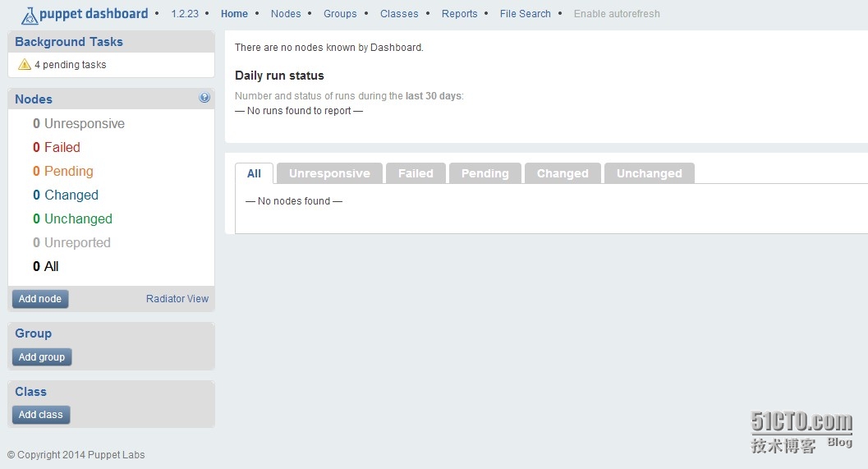Show 0 Unreported nodes in sidebar
868x469 pixels.
point(71,242)
